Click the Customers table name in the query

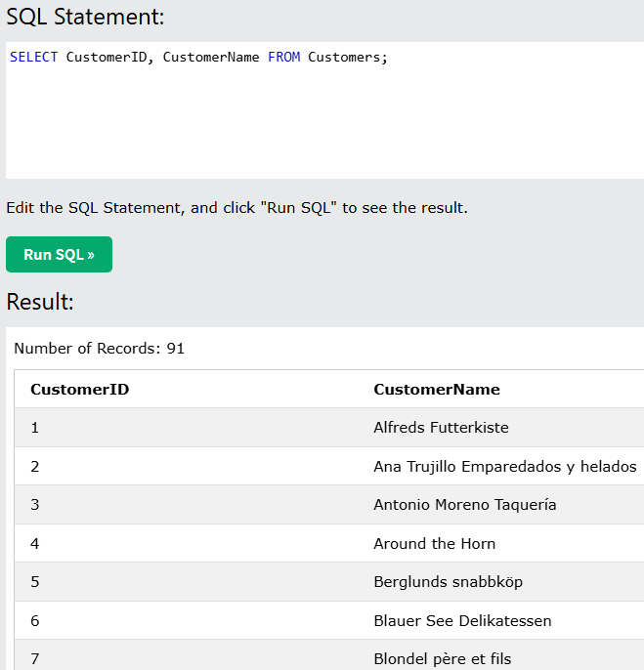pyautogui.click(x=344, y=58)
